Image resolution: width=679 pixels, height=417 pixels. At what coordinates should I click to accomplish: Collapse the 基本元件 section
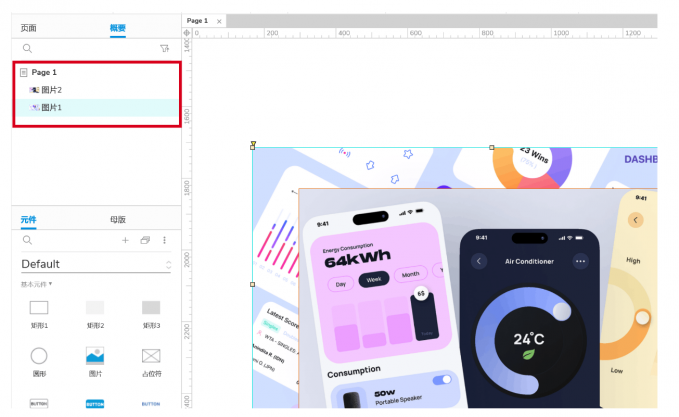point(36,284)
